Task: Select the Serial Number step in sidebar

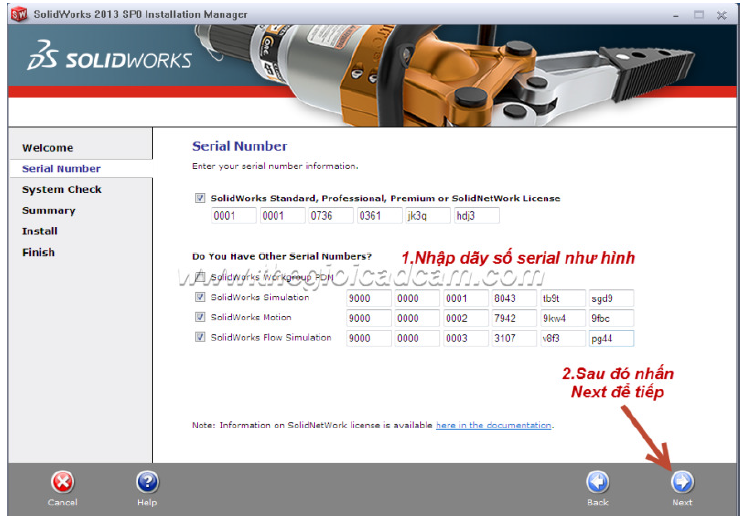Action: coord(61,169)
